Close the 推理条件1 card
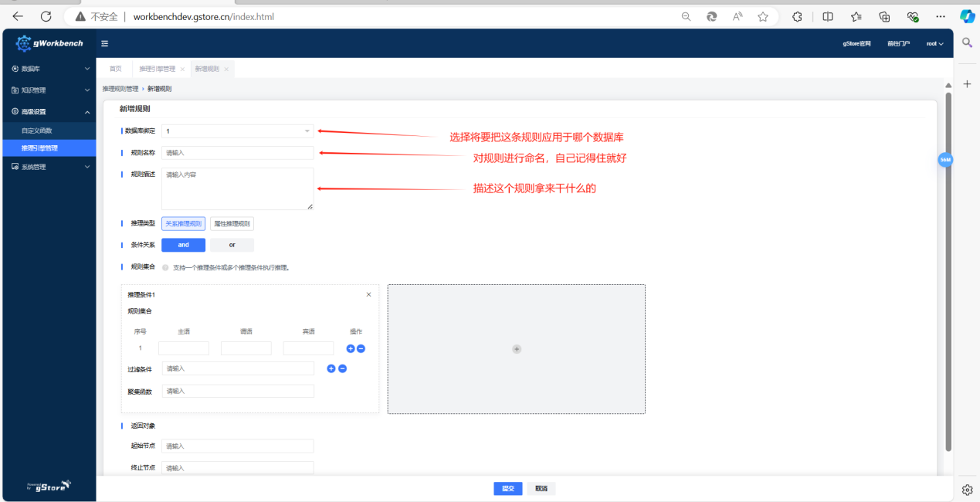Viewport: 980px width, 502px height. (368, 294)
